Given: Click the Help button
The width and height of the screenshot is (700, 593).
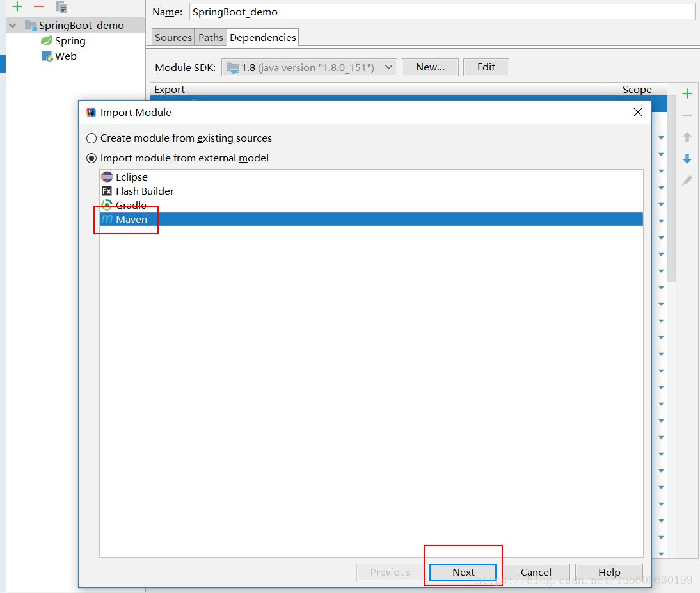Looking at the screenshot, I should click(x=609, y=573).
